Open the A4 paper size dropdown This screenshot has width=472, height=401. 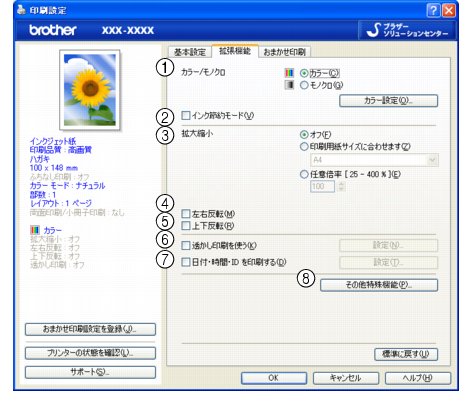[374, 160]
